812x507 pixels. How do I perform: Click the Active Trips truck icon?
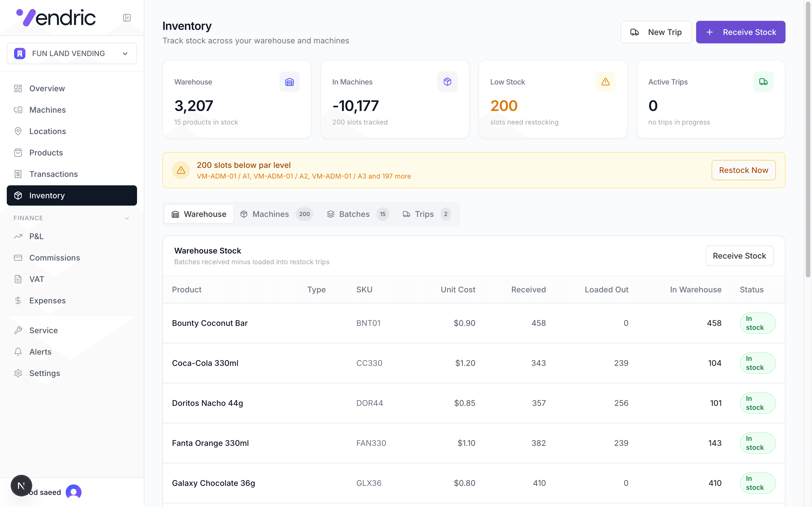tap(763, 82)
